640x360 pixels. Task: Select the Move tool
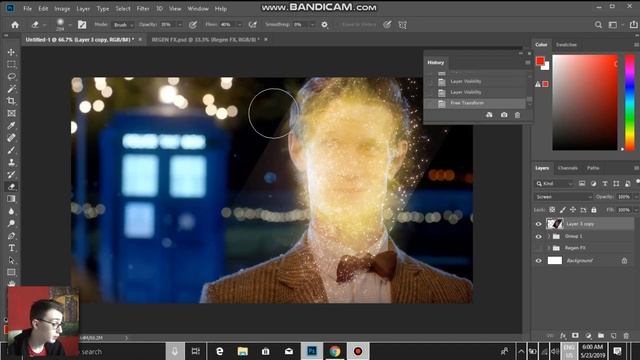(11, 52)
